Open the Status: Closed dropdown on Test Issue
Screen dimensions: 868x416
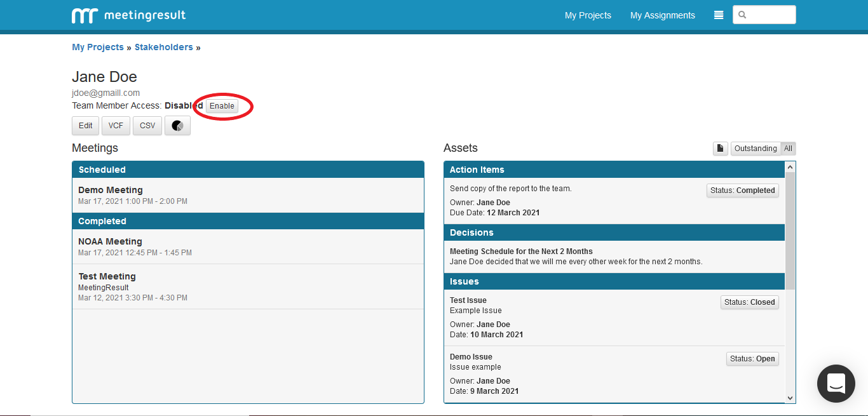click(x=749, y=302)
